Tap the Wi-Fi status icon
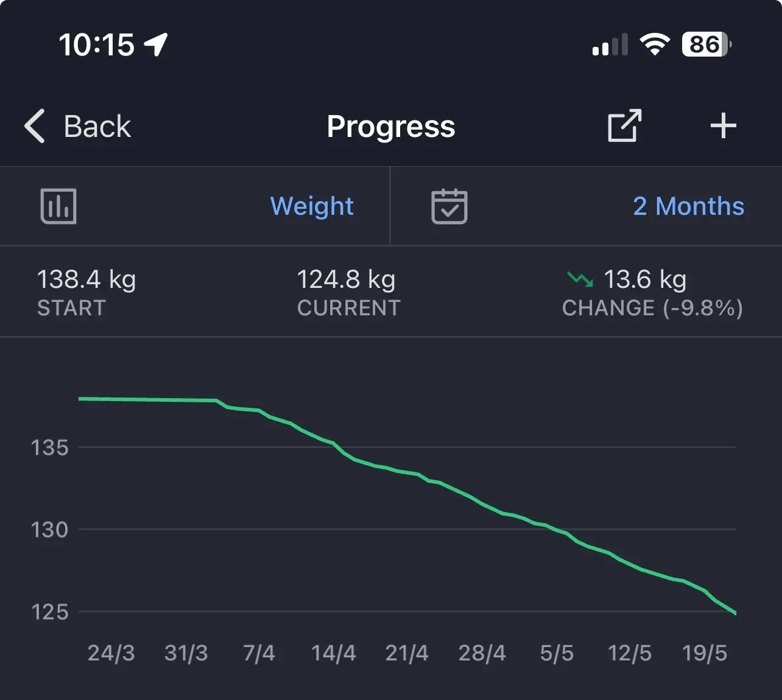The width and height of the screenshot is (782, 700). 655,44
